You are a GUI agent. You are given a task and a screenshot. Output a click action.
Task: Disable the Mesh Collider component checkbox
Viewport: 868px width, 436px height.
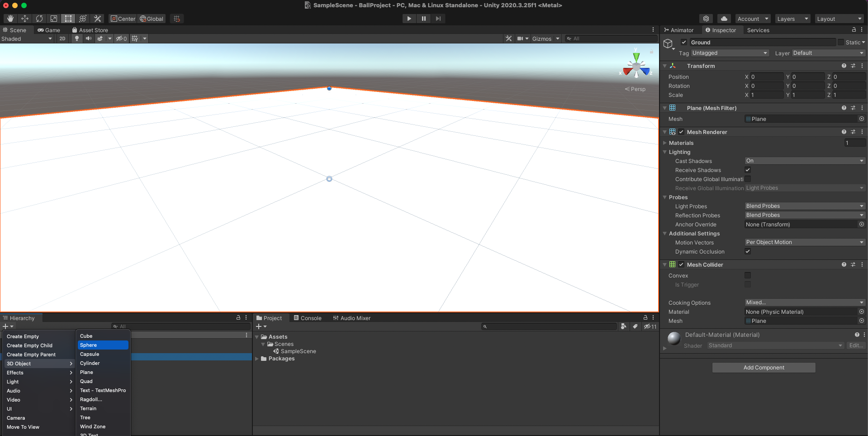[x=681, y=264]
